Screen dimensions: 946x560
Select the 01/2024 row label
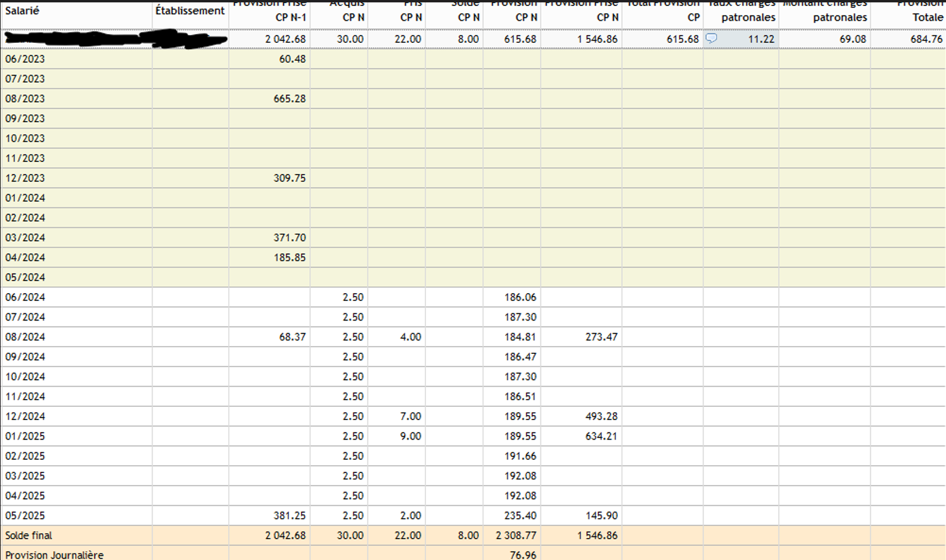(25, 198)
